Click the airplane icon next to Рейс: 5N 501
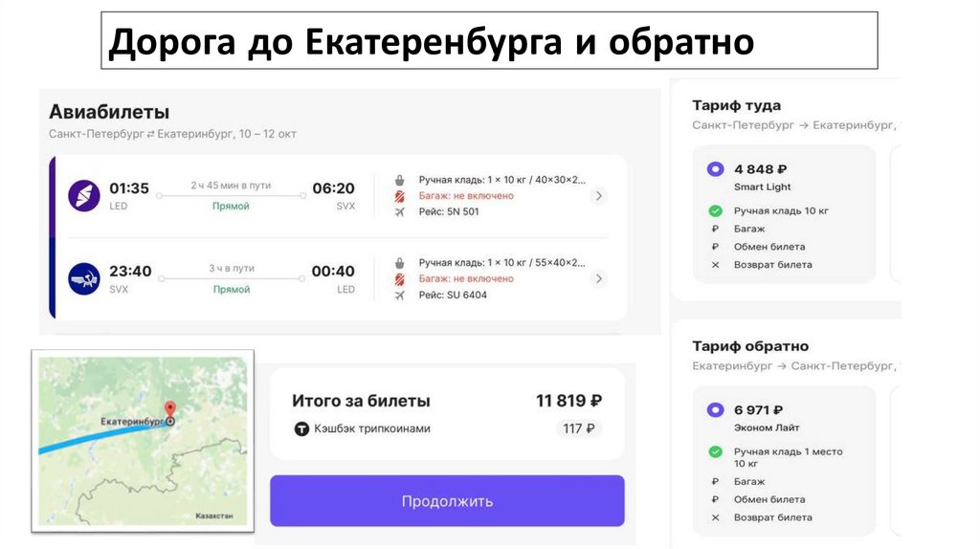The width and height of the screenshot is (980, 549). [399, 211]
